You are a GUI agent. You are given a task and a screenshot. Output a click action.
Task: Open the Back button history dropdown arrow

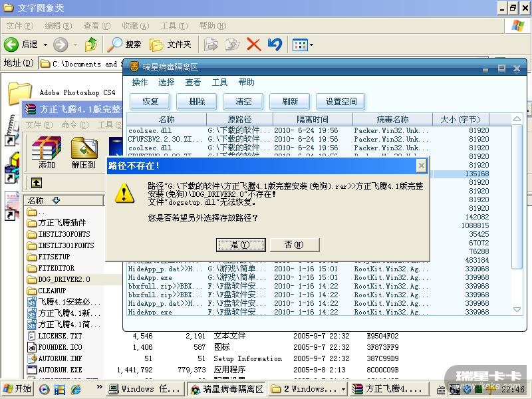(x=45, y=45)
